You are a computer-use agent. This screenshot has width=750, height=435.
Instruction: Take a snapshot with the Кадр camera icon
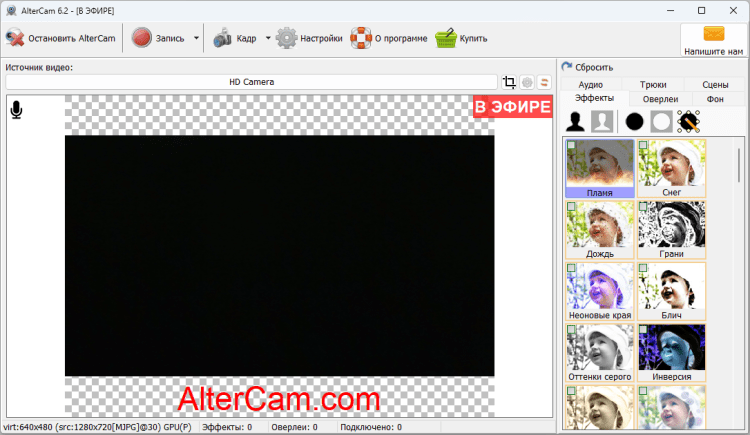pos(222,38)
